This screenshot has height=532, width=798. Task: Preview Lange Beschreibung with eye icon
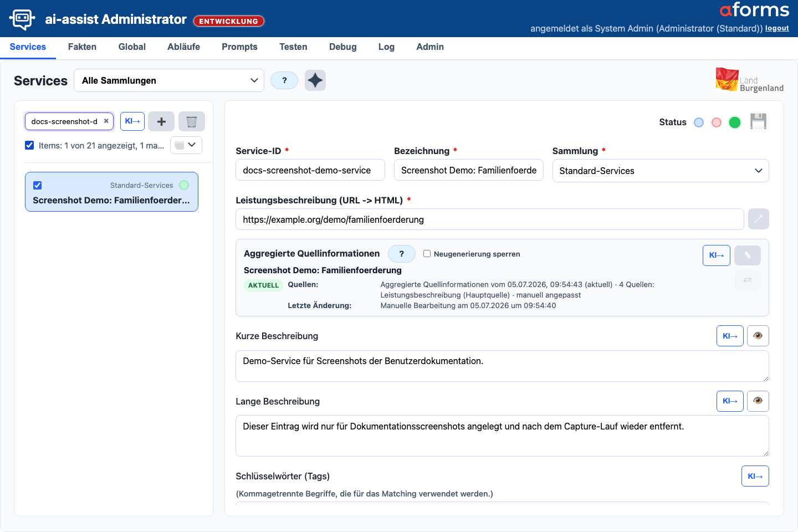click(x=758, y=401)
